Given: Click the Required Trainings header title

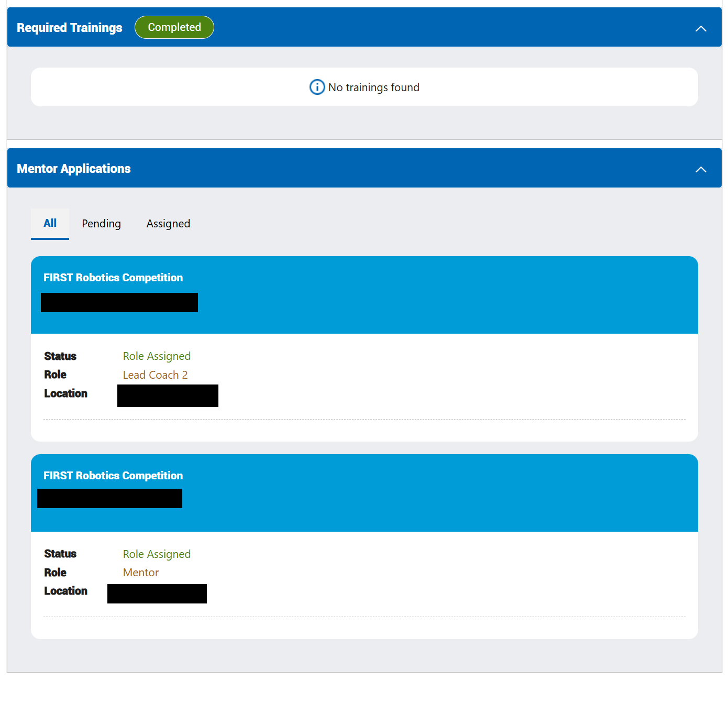Looking at the screenshot, I should point(69,28).
